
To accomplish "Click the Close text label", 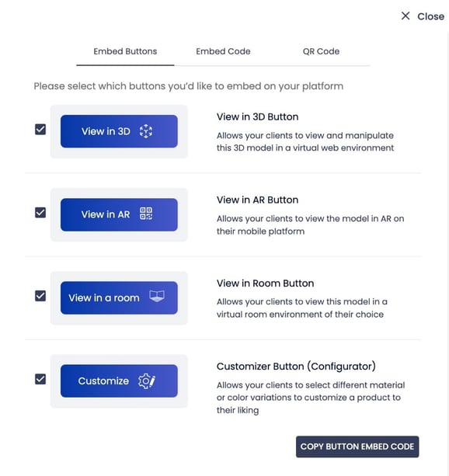I will 431,16.
